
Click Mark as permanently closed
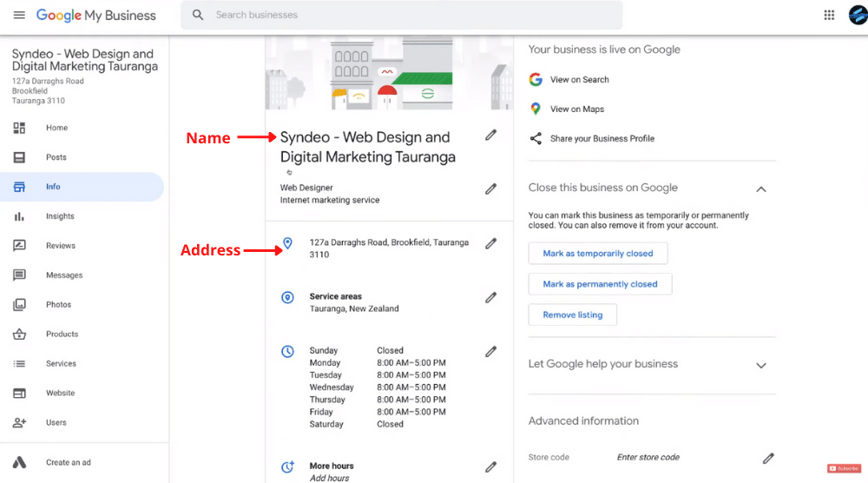pos(600,284)
